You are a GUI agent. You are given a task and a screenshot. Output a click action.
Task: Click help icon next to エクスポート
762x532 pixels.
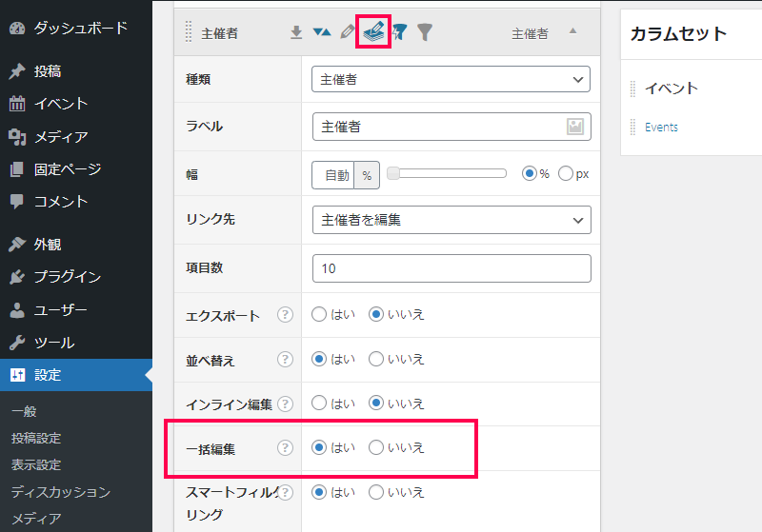pos(285,315)
